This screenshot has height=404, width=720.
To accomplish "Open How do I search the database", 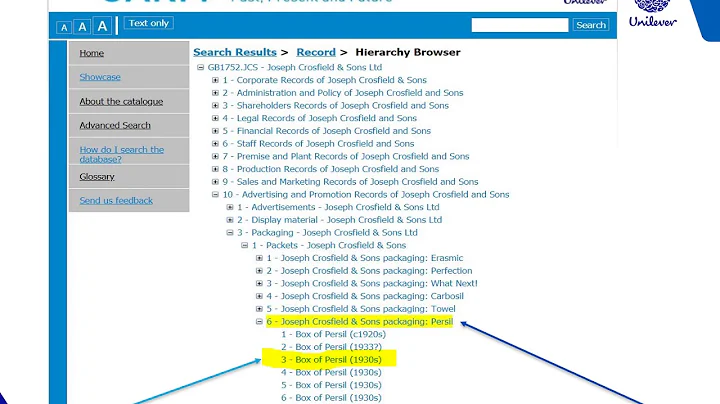I will tap(122, 154).
